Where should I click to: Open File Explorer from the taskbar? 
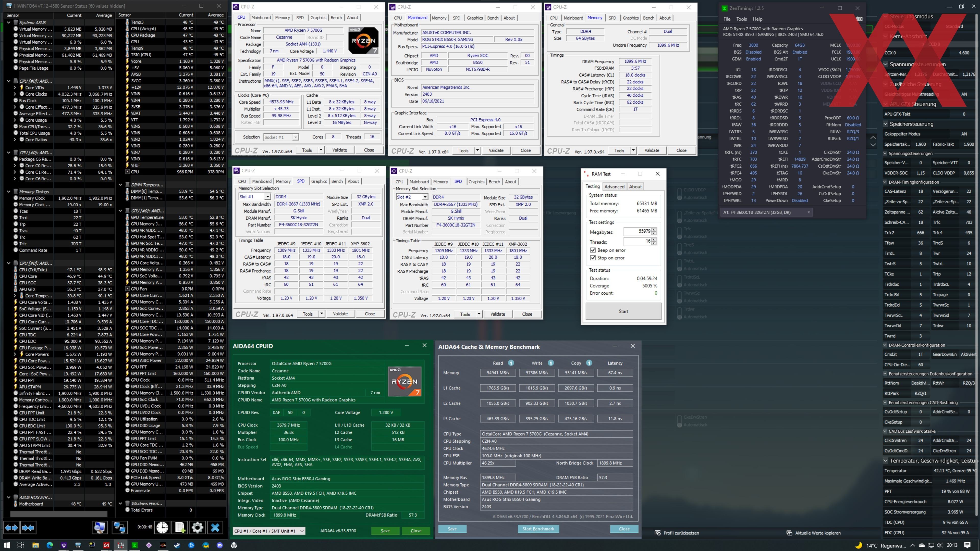click(x=35, y=545)
